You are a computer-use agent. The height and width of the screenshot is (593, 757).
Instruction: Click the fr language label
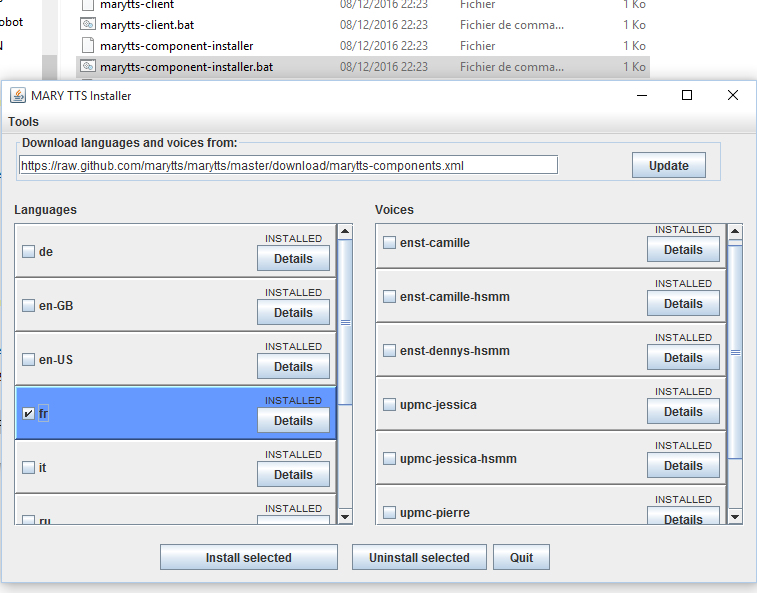point(43,413)
